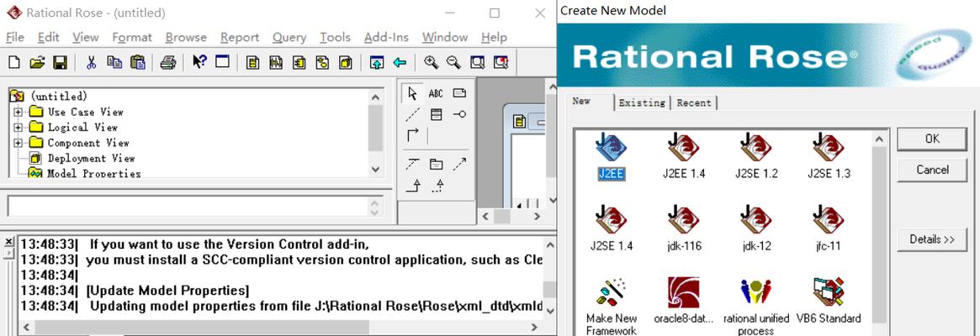Image resolution: width=980 pixels, height=336 pixels.
Task: Select the Generalization arrow tool
Action: (412, 185)
